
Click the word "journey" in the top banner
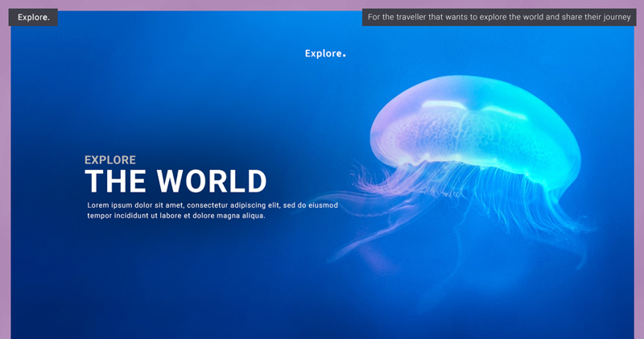[613, 17]
